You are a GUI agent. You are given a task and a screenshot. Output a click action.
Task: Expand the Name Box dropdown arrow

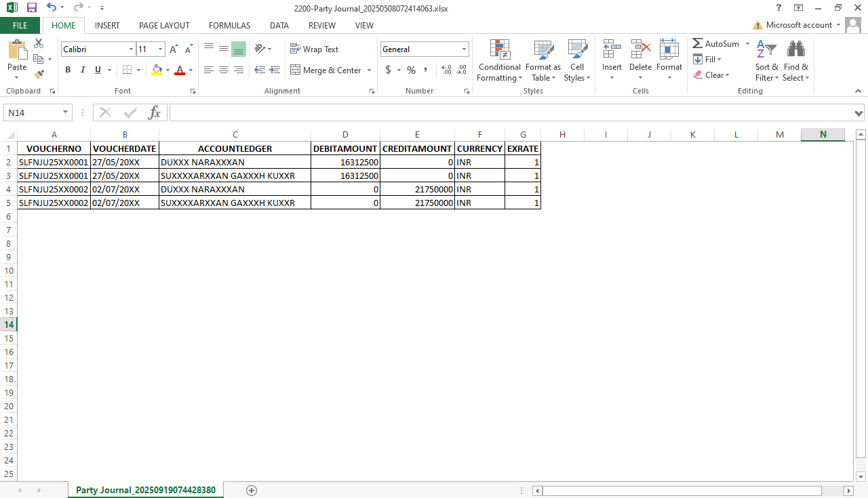click(x=66, y=112)
